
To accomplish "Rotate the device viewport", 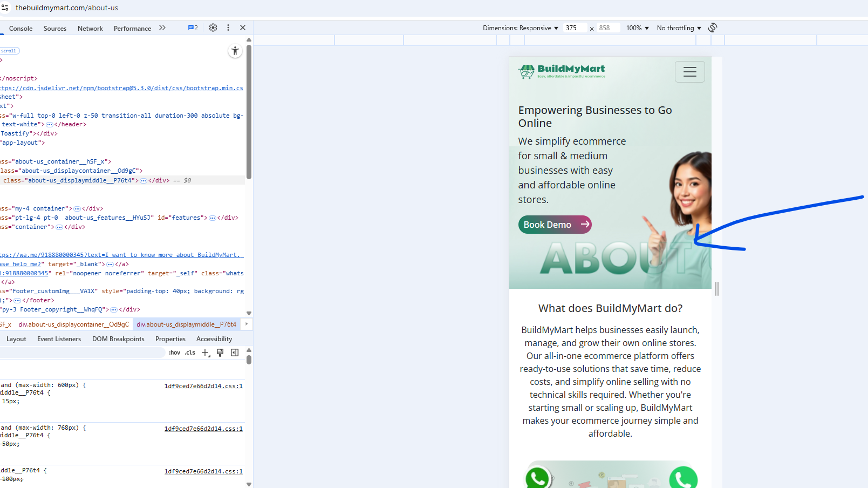I will click(x=713, y=28).
